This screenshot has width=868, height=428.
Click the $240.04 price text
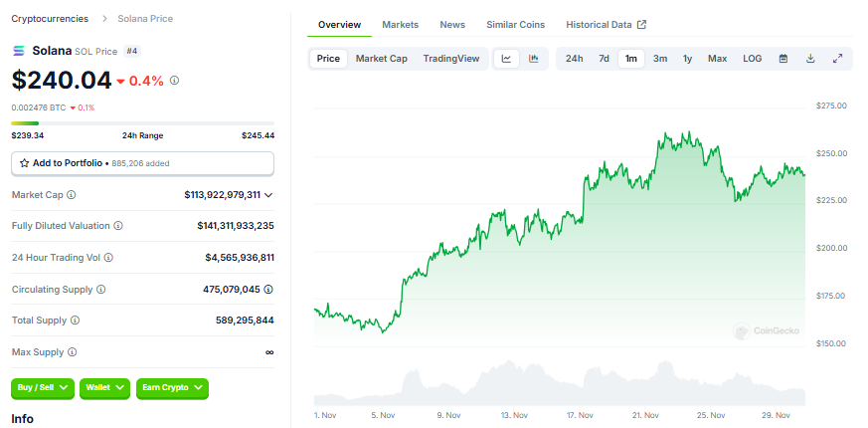click(62, 81)
